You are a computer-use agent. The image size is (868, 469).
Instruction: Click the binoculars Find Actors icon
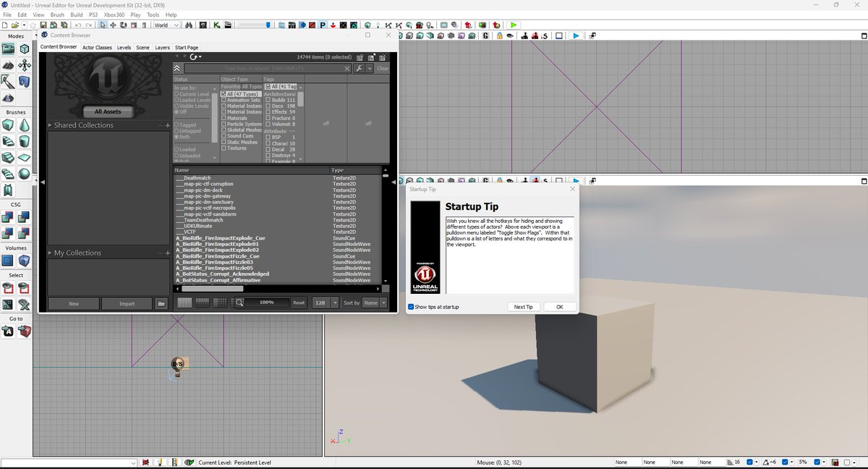(x=189, y=25)
